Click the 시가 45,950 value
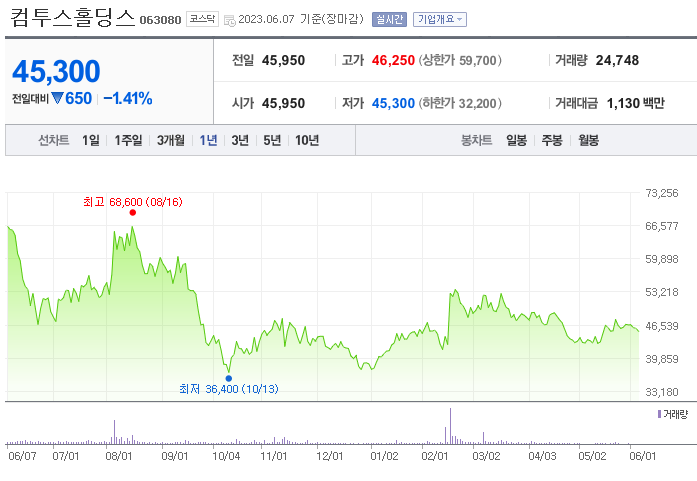 point(283,104)
